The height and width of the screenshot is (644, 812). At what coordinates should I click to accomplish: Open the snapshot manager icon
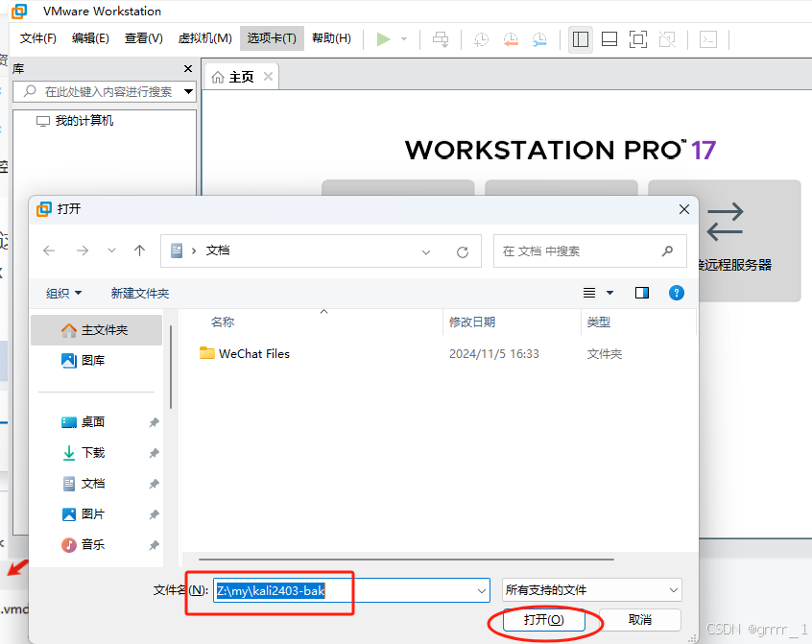pos(539,39)
